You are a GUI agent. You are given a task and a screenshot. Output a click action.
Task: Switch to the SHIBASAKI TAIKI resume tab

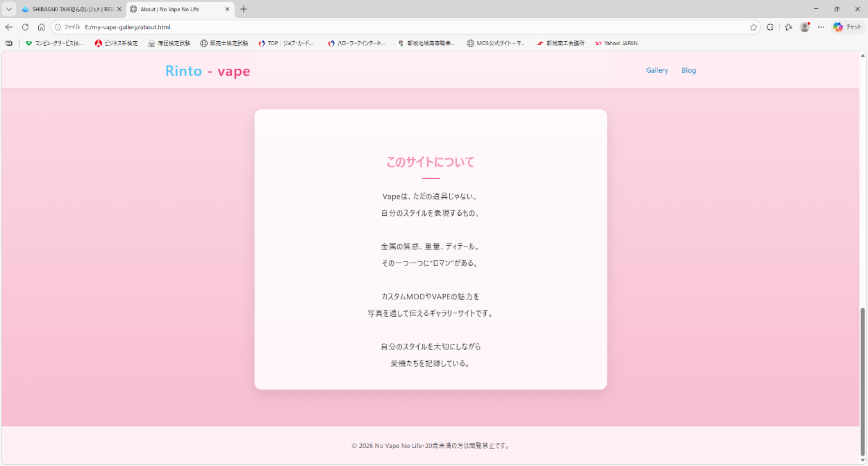69,9
